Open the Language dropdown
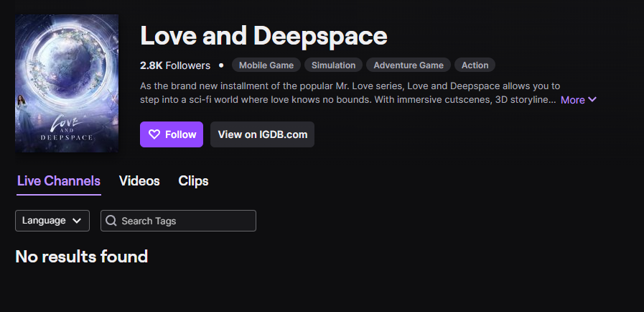Viewport: 644px width, 312px height. [x=52, y=221]
